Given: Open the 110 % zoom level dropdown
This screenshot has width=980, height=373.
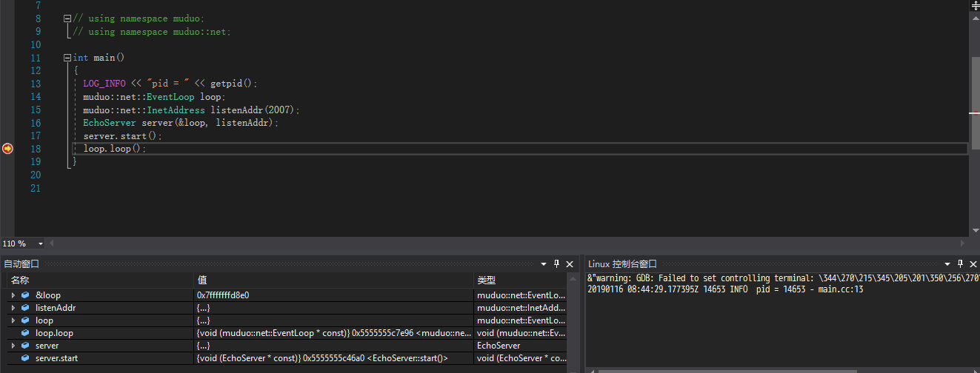Looking at the screenshot, I should point(40,243).
